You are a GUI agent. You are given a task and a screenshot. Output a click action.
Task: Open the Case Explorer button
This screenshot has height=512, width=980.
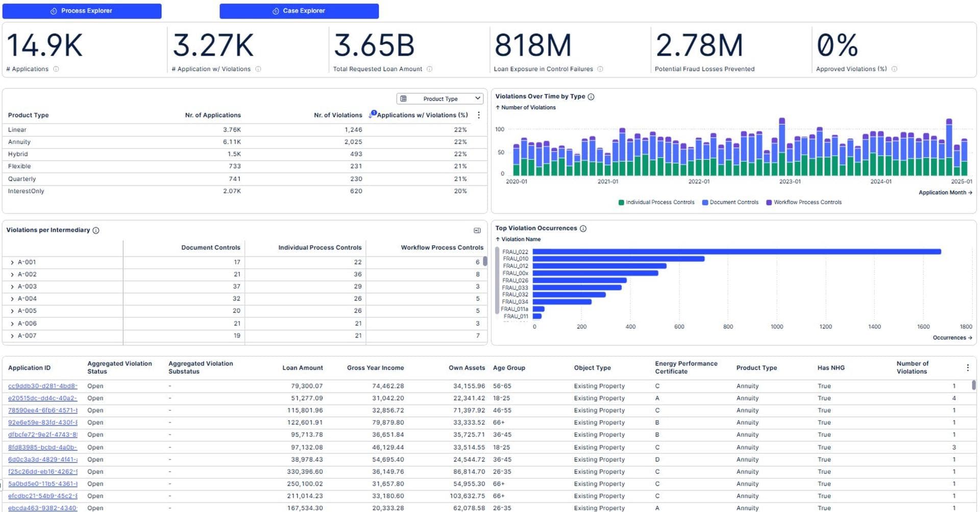click(299, 11)
